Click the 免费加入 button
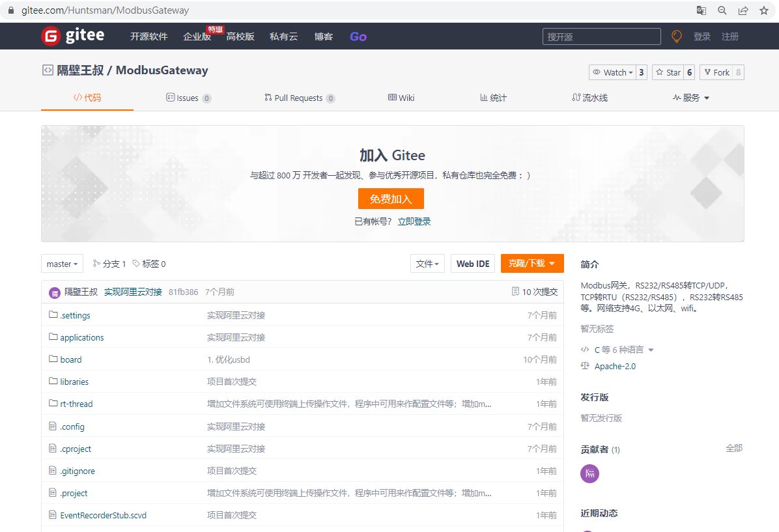Viewport: 779px width, 532px height. tap(391, 199)
